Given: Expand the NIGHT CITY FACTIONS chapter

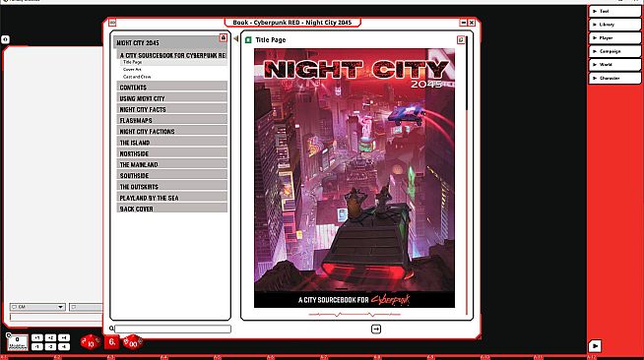Looking at the screenshot, I should click(172, 131).
